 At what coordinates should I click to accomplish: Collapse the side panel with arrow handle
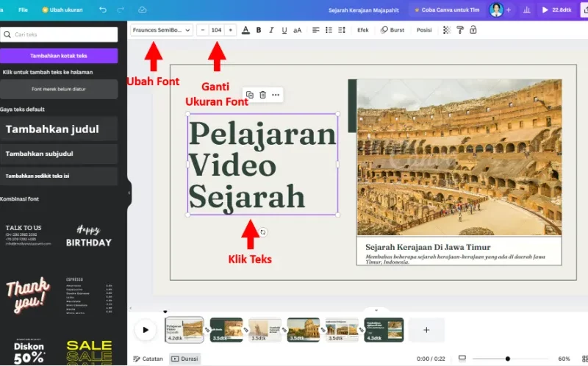(129, 193)
